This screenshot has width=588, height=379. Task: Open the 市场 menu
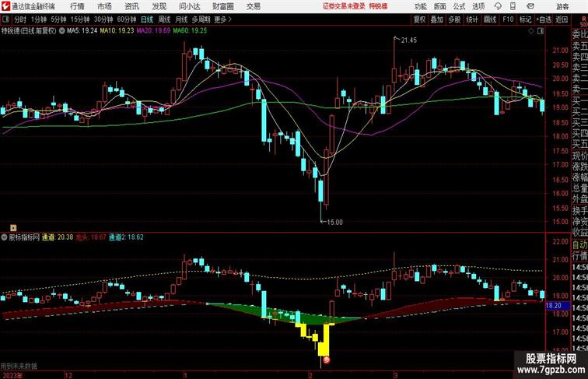coord(105,6)
